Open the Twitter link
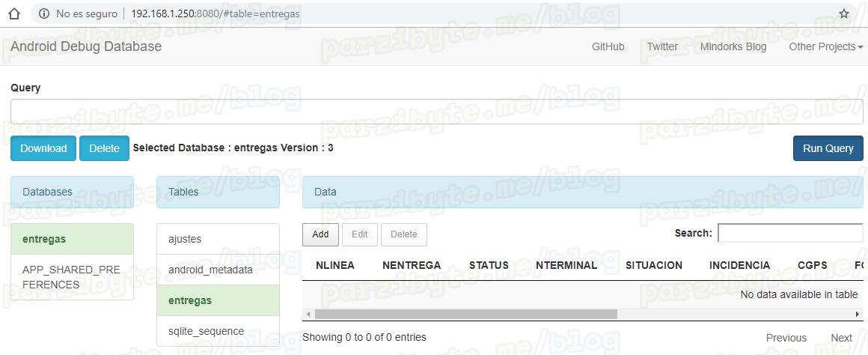 (662, 46)
